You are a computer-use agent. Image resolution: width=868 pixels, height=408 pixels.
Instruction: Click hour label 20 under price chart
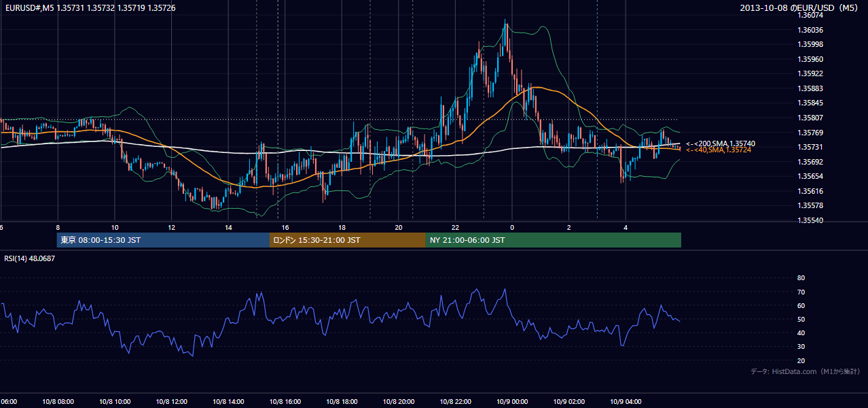(399, 228)
